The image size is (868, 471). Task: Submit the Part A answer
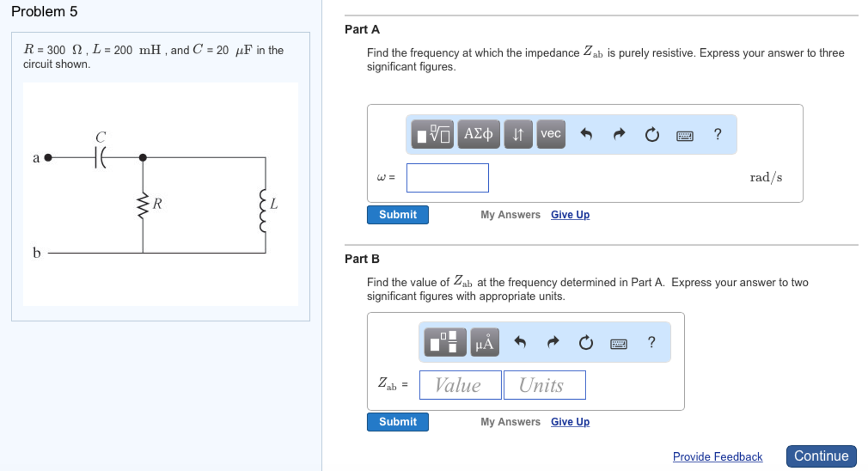[x=397, y=214]
